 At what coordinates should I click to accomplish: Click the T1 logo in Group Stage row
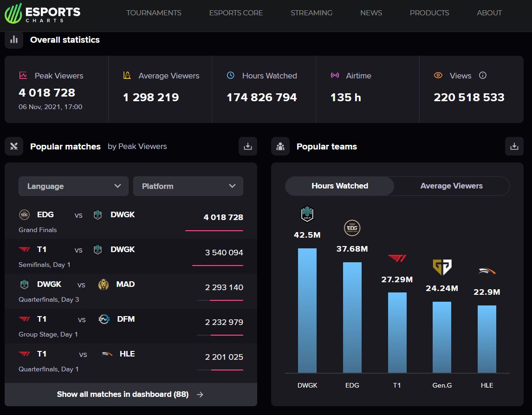[x=25, y=319]
